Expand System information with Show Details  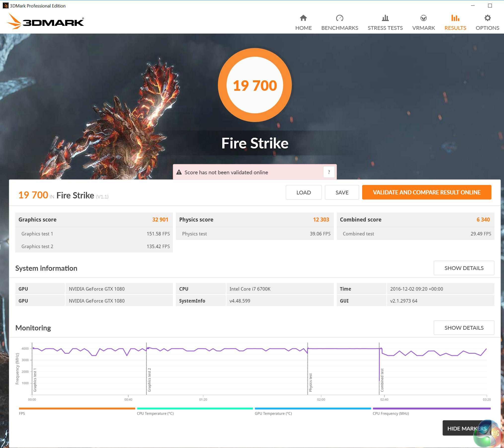click(464, 268)
